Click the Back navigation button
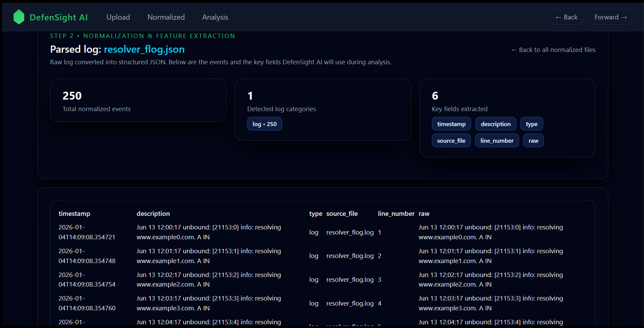The height and width of the screenshot is (328, 644). tap(566, 17)
